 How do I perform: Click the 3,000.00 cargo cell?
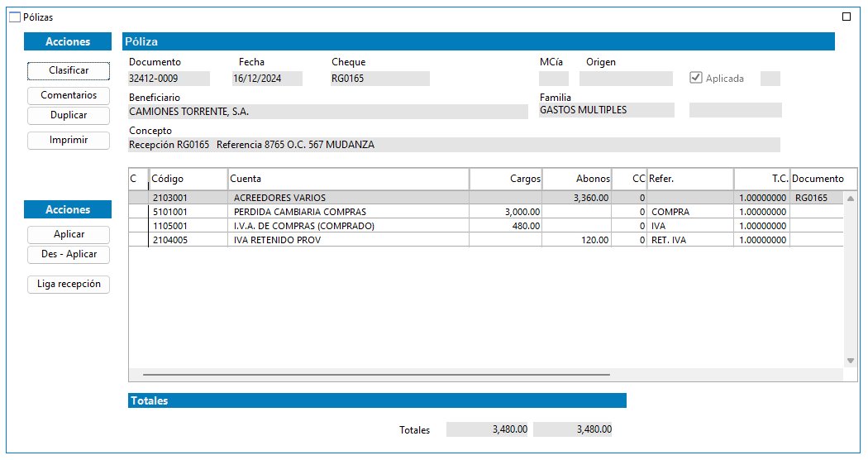point(506,212)
